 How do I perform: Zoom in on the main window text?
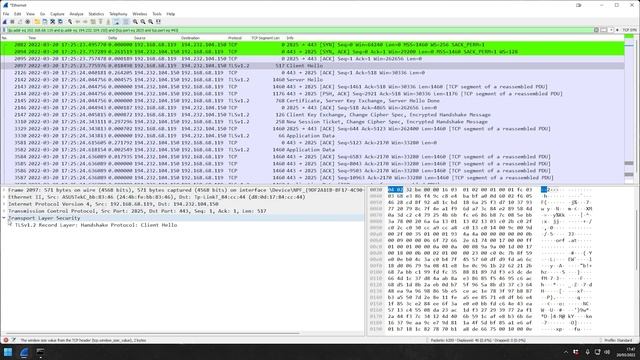click(x=135, y=22)
